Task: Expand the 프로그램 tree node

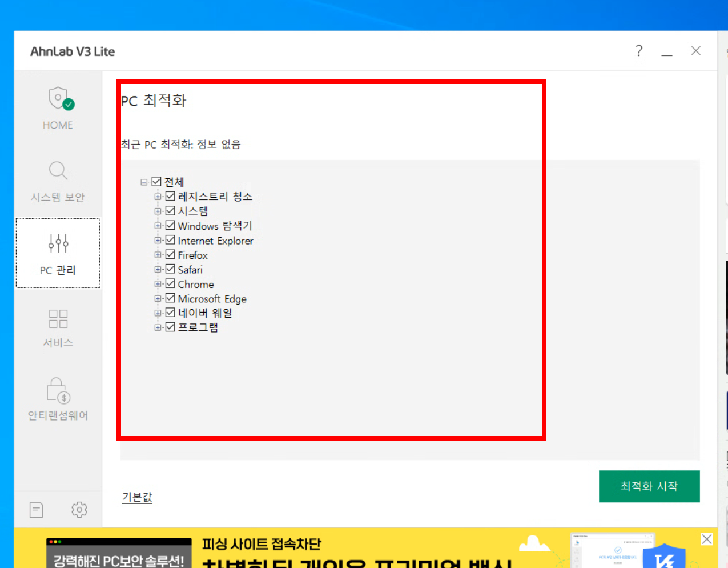Action: pyautogui.click(x=158, y=327)
